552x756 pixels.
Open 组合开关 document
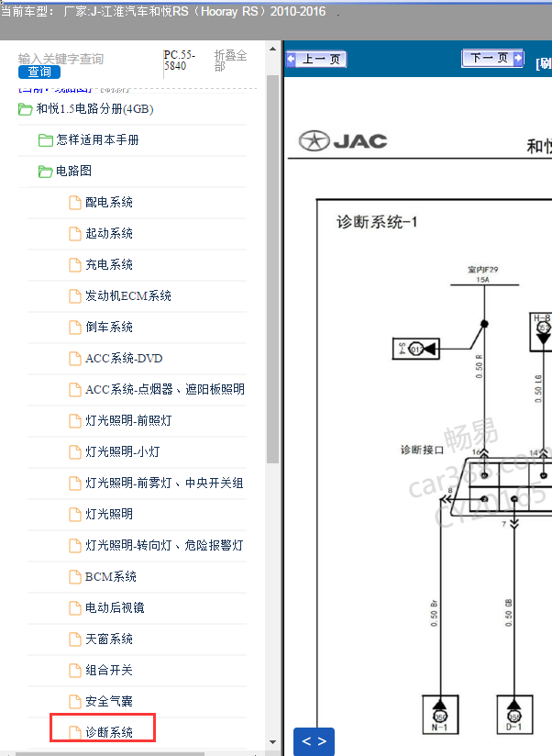[109, 670]
